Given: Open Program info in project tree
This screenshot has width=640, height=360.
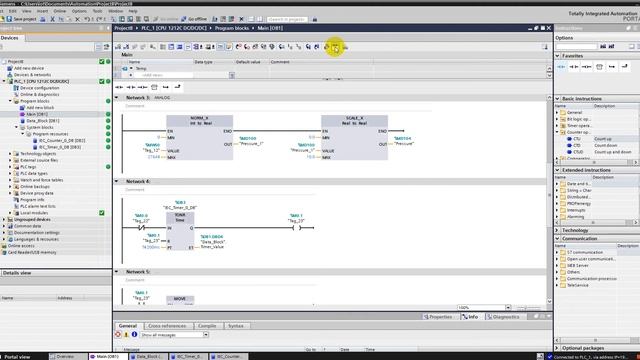Looking at the screenshot, I should (32, 200).
